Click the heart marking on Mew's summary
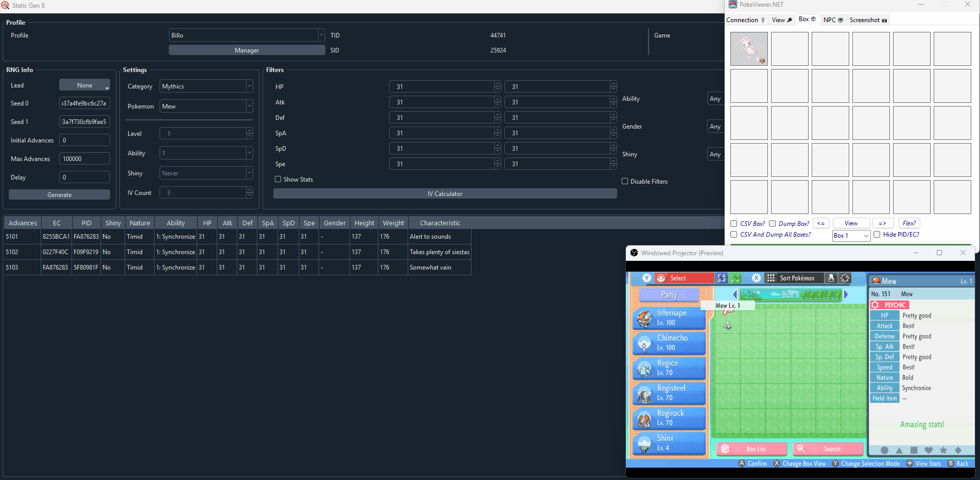980x480 pixels. pos(929,450)
